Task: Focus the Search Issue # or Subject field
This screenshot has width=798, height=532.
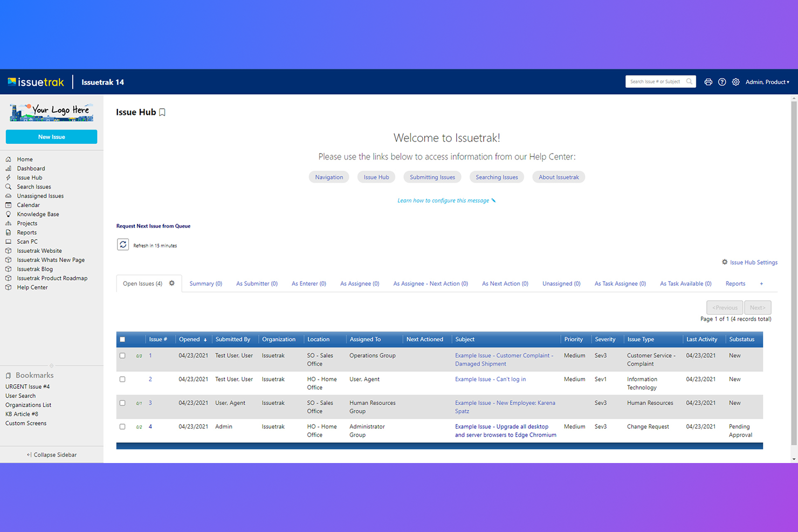Action: click(655, 81)
